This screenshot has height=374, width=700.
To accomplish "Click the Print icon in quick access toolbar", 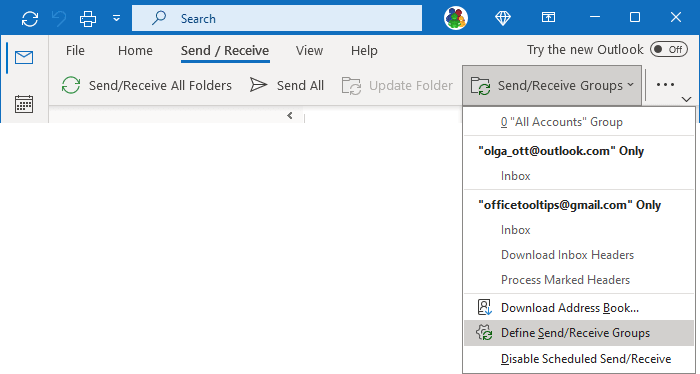I will pyautogui.click(x=88, y=19).
